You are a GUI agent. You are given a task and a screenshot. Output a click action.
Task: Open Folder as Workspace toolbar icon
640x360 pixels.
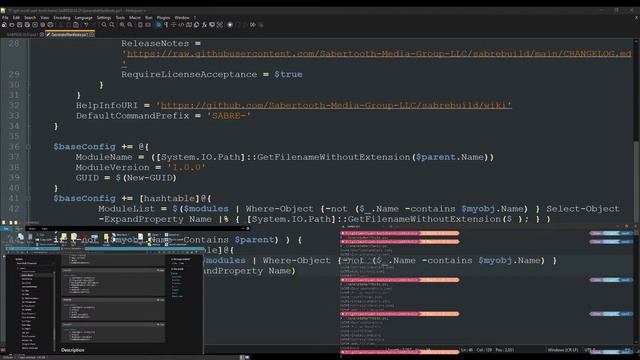212,25
